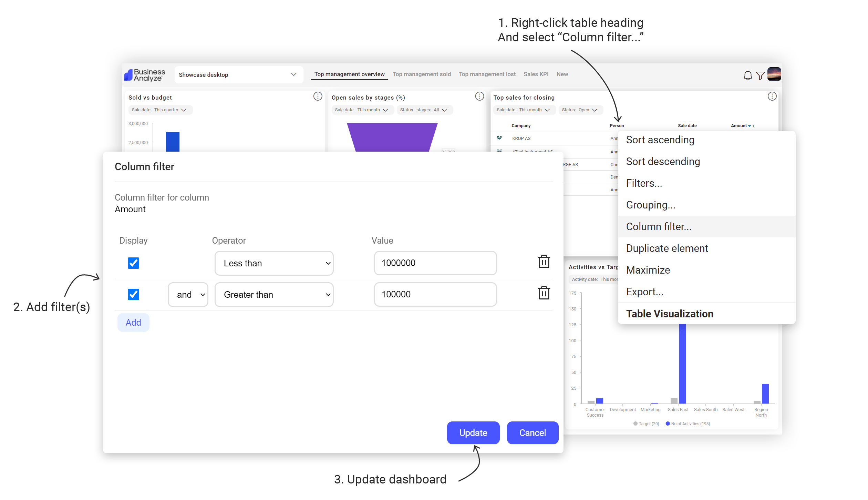Switch to the Sales KPI tab
The image size is (868, 500).
[536, 74]
